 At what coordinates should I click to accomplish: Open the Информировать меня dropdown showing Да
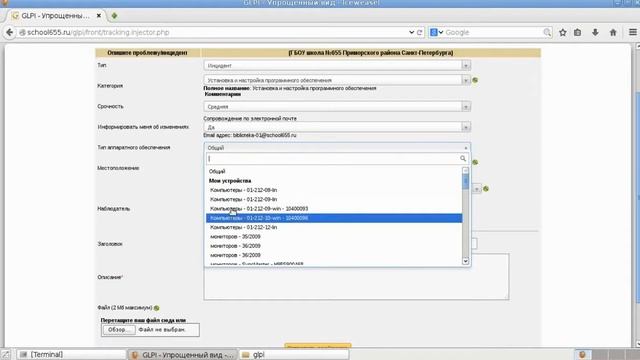pos(337,127)
